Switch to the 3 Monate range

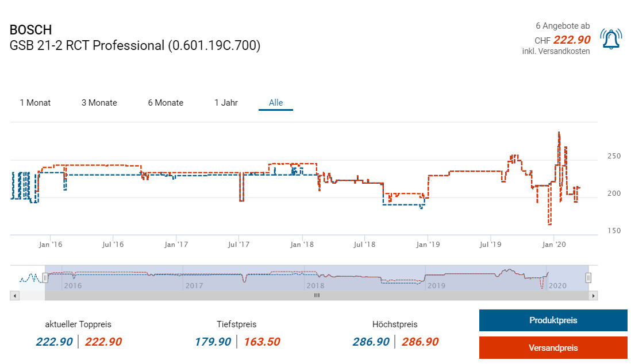(99, 103)
